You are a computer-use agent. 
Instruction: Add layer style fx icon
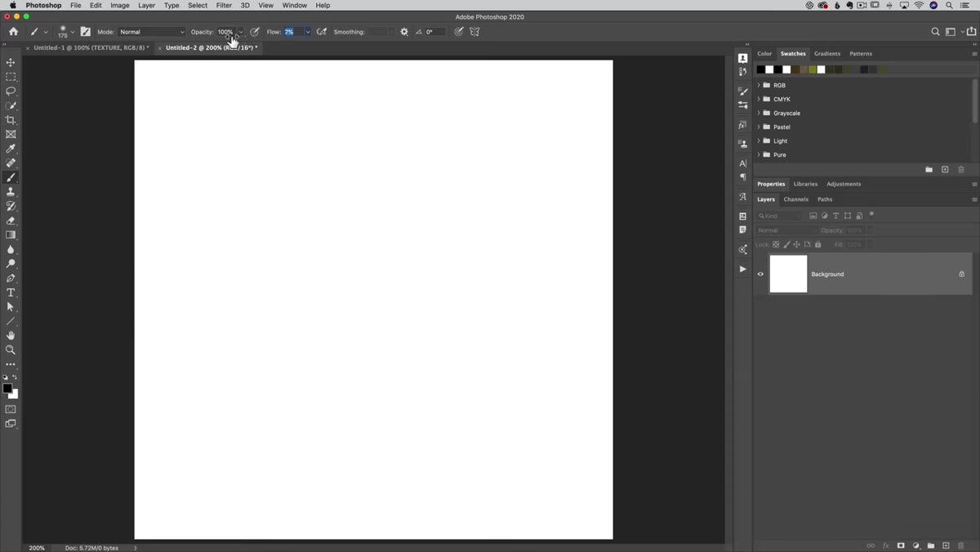coord(885,545)
